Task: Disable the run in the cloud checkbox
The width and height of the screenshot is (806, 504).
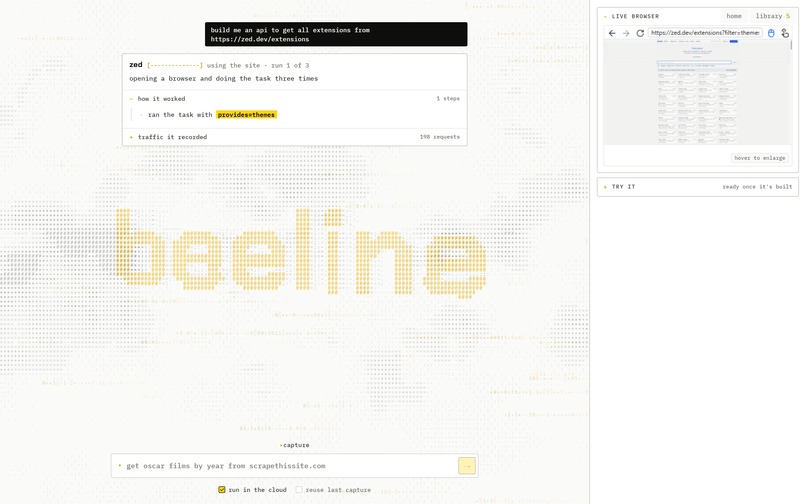Action: 222,490
